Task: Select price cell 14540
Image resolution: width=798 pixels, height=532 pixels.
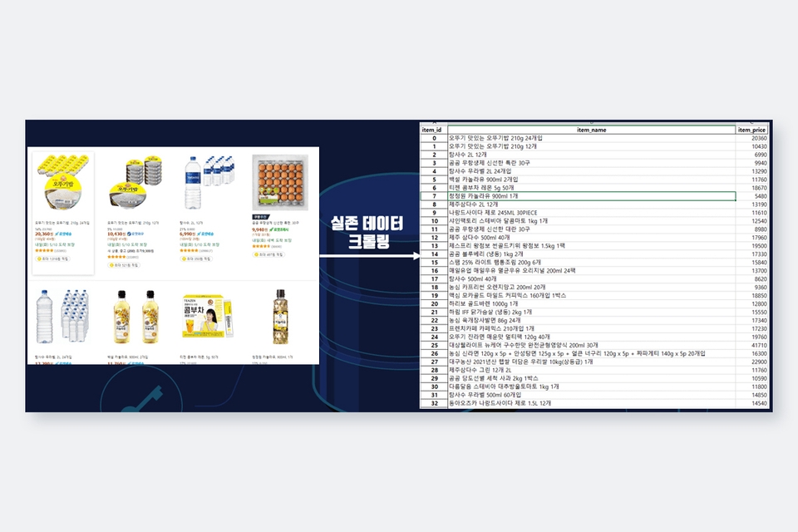Action: (751, 403)
